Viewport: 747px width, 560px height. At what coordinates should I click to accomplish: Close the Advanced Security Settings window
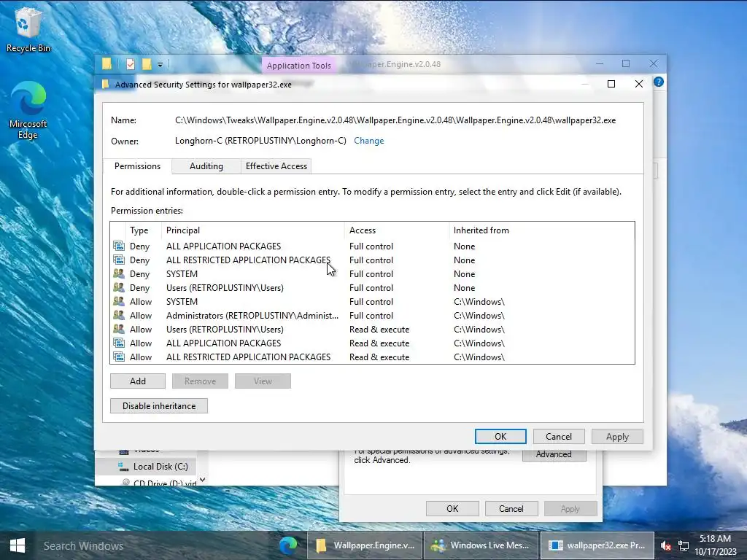[x=639, y=85]
